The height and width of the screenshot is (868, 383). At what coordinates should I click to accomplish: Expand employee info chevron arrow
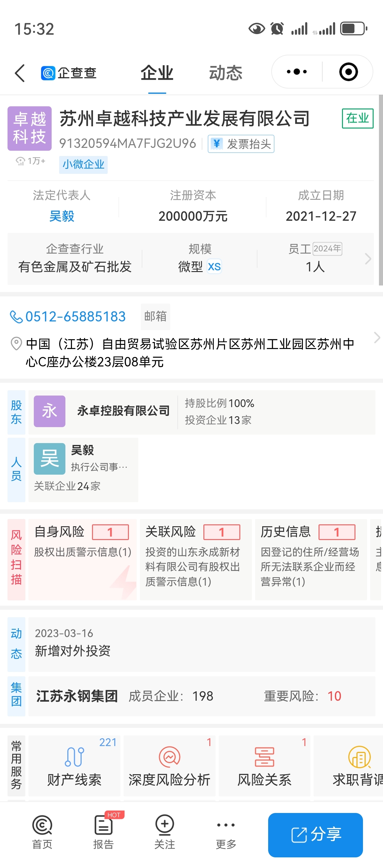tap(368, 259)
